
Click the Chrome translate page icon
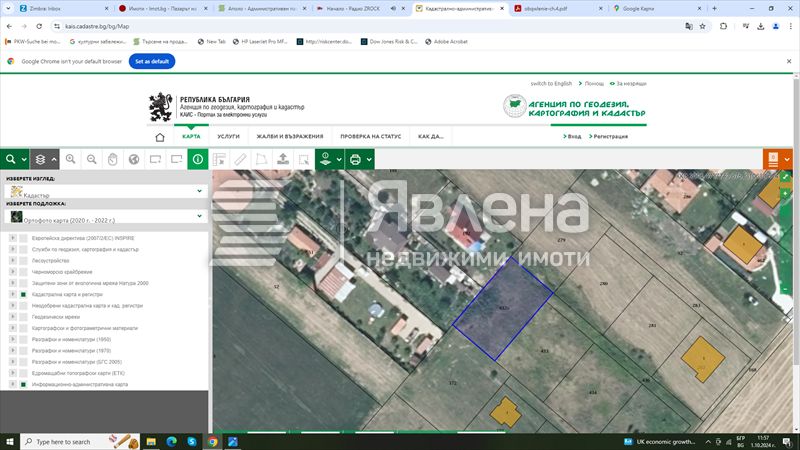[x=689, y=26]
